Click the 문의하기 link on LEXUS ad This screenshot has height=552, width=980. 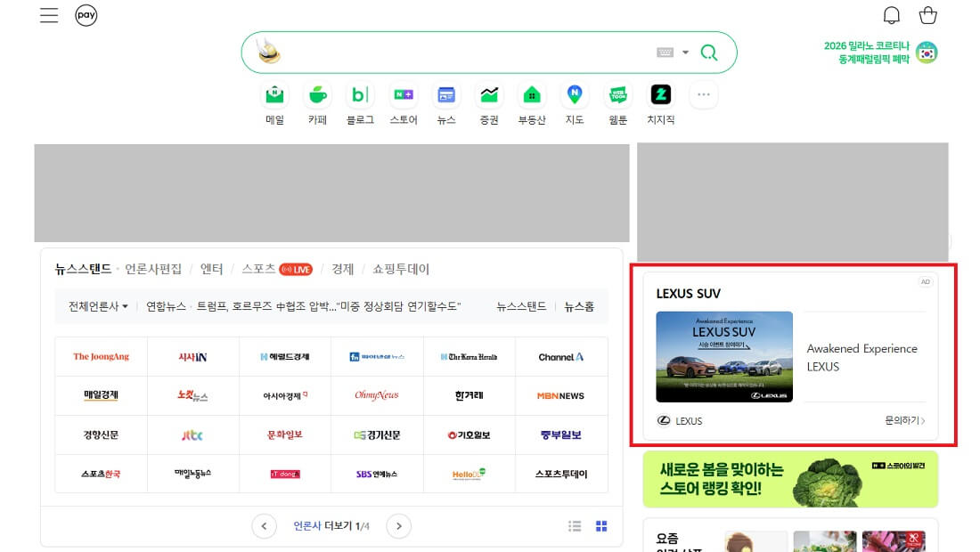click(902, 420)
